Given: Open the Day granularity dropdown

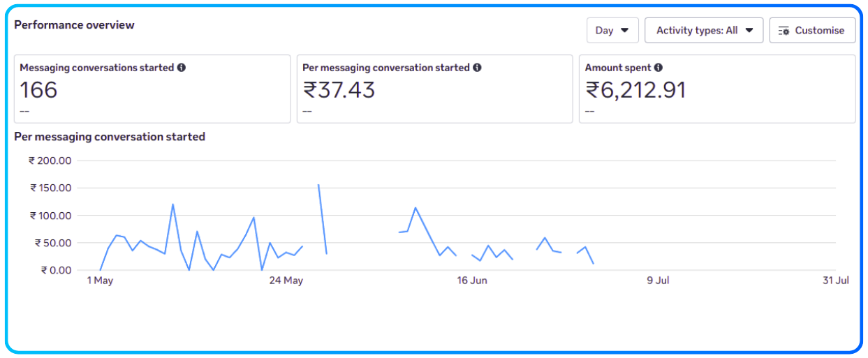Looking at the screenshot, I should (612, 30).
